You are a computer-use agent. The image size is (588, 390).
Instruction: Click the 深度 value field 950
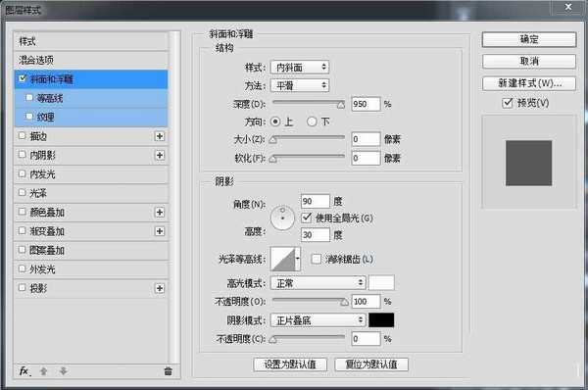[x=366, y=104]
